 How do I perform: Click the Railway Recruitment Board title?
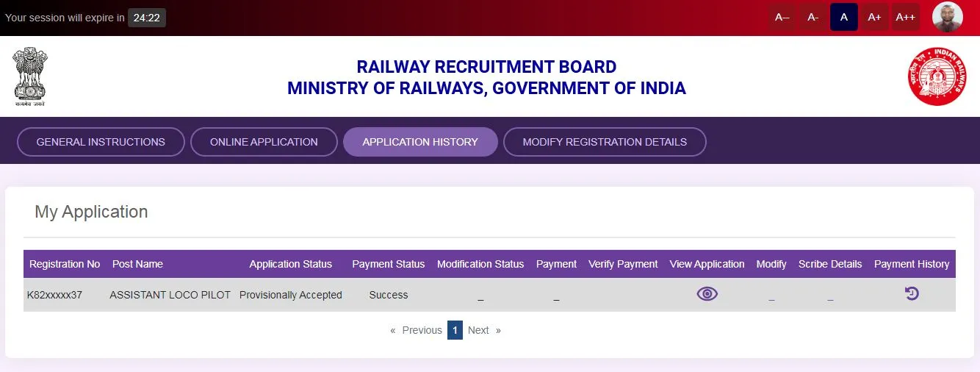486,67
